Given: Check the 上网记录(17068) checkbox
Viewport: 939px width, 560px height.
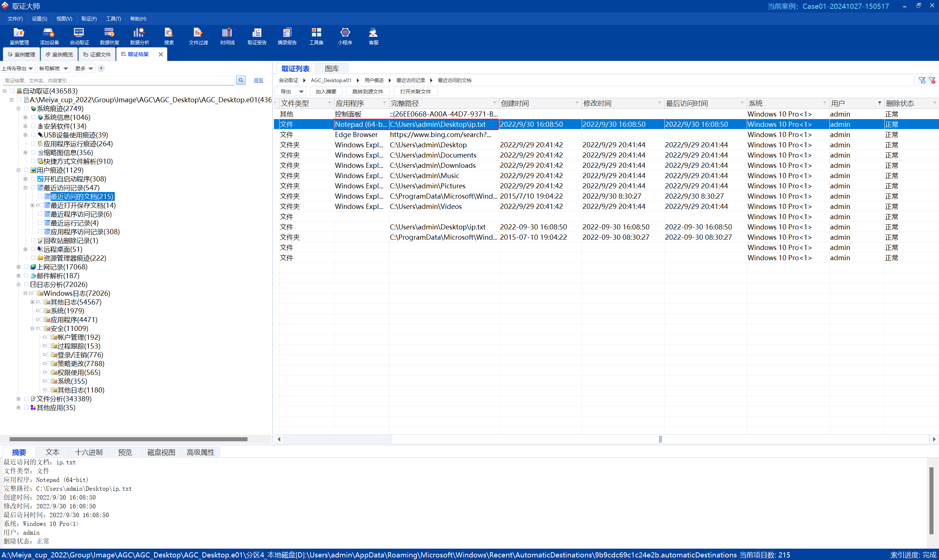Looking at the screenshot, I should pyautogui.click(x=26, y=267).
